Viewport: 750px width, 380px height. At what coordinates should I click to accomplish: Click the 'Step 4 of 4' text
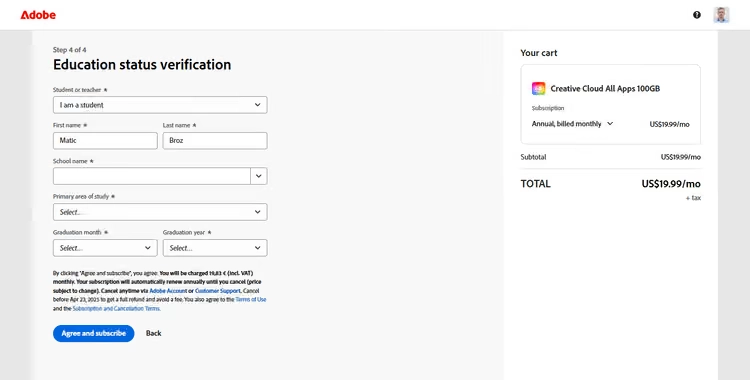(x=69, y=50)
